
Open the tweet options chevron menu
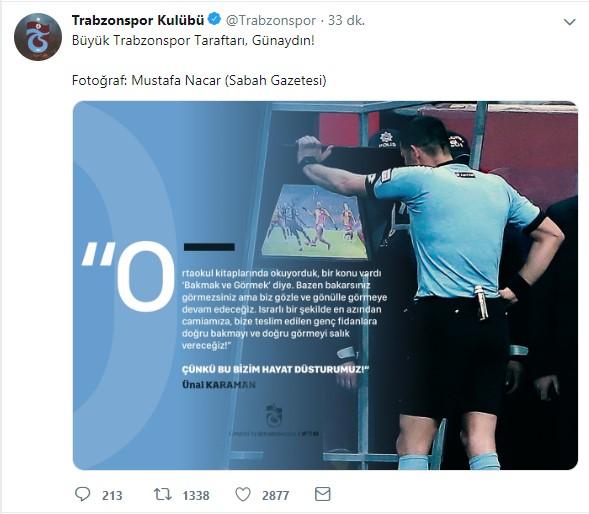coord(569,22)
